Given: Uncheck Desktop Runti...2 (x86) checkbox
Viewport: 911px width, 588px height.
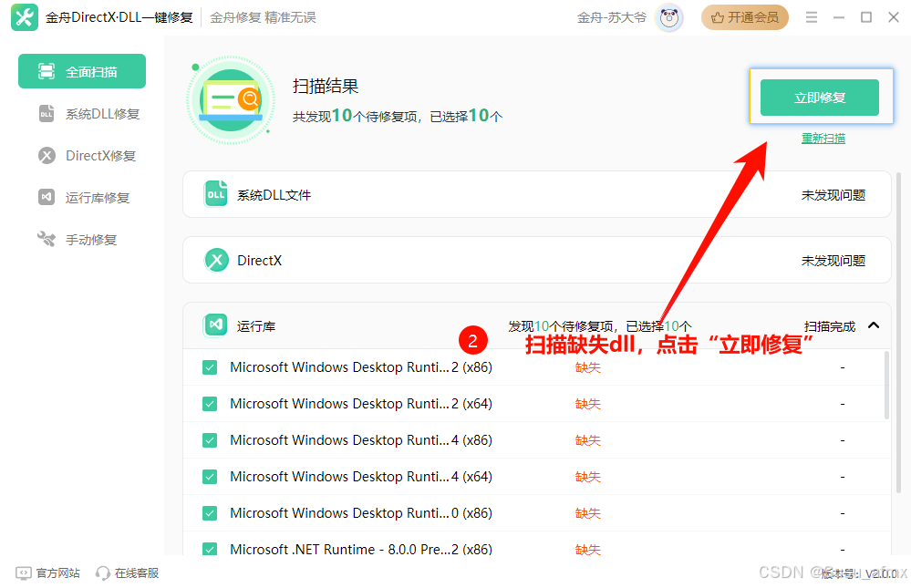Looking at the screenshot, I should pyautogui.click(x=210, y=367).
